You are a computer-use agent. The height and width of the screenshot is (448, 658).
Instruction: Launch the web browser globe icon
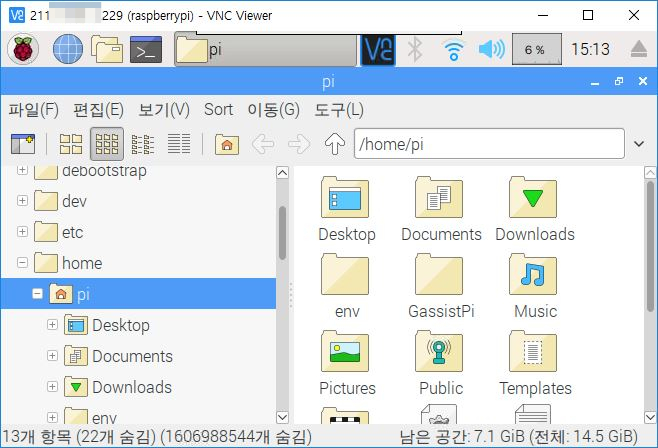click(68, 49)
